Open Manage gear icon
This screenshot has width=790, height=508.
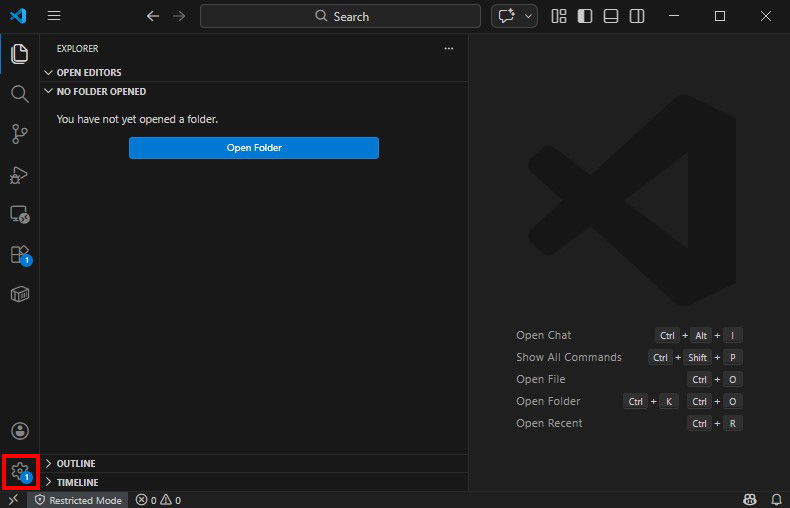pyautogui.click(x=21, y=472)
